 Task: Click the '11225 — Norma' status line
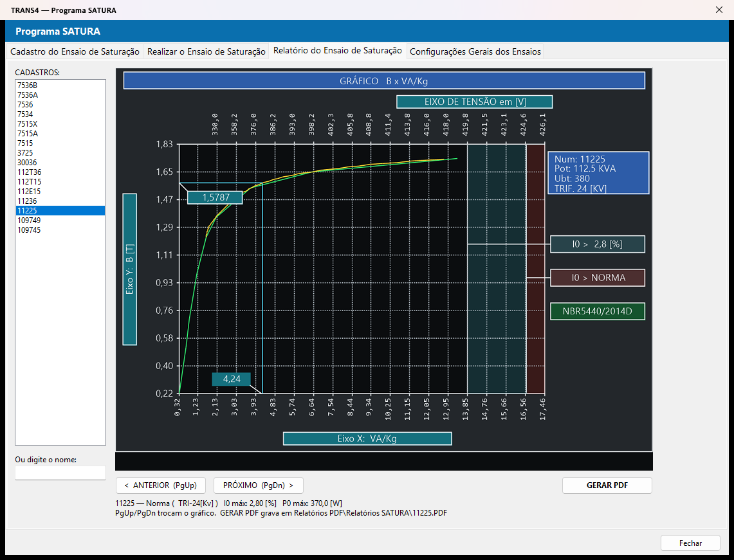pos(228,503)
